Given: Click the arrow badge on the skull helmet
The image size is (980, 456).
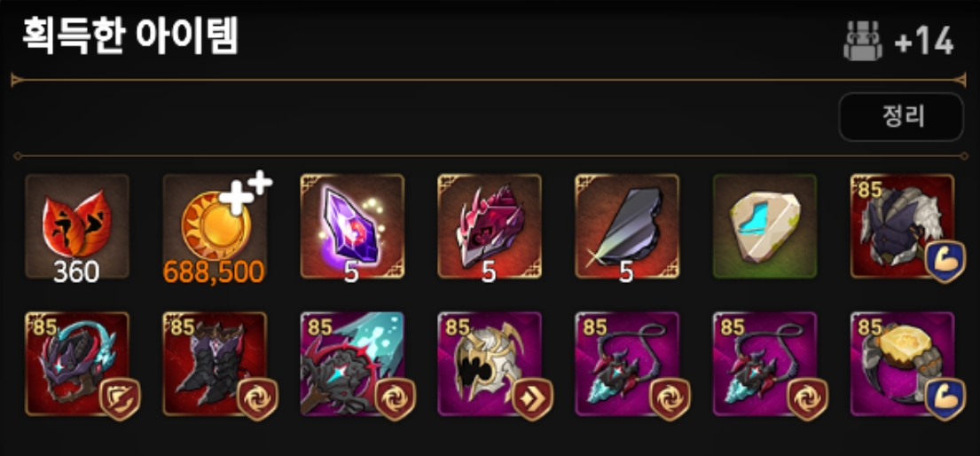Looking at the screenshot, I should [532, 398].
